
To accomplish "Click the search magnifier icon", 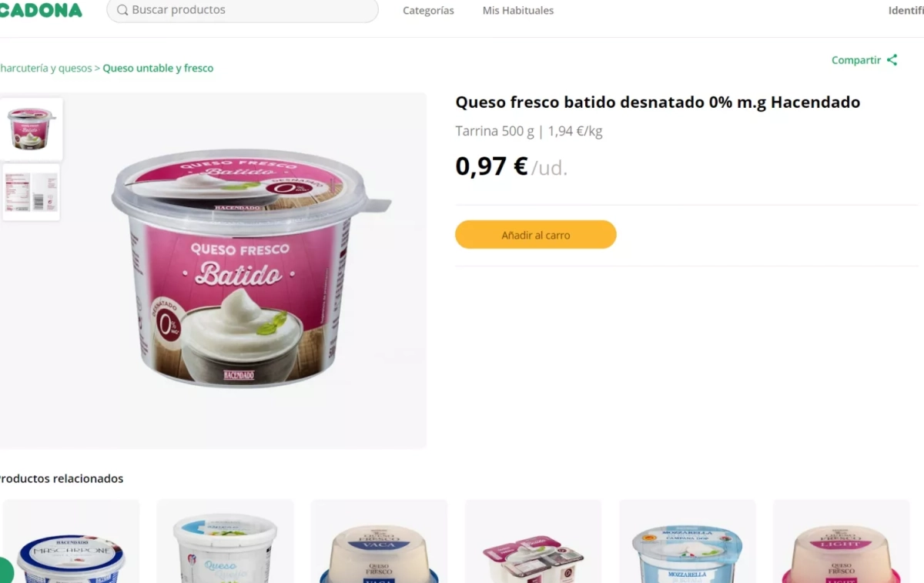I will point(122,11).
